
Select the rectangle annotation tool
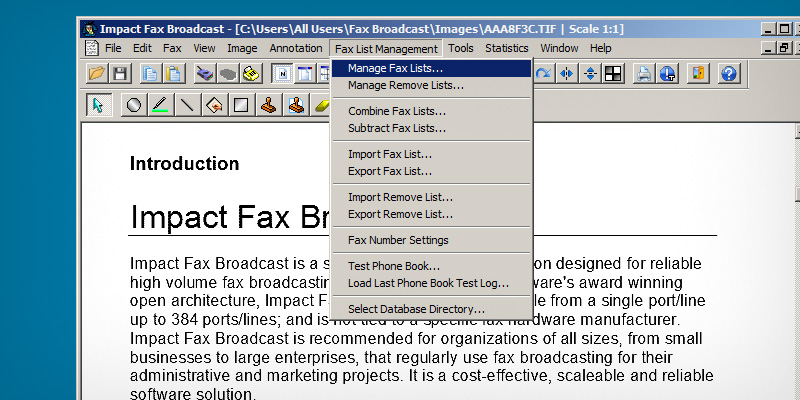[241, 105]
